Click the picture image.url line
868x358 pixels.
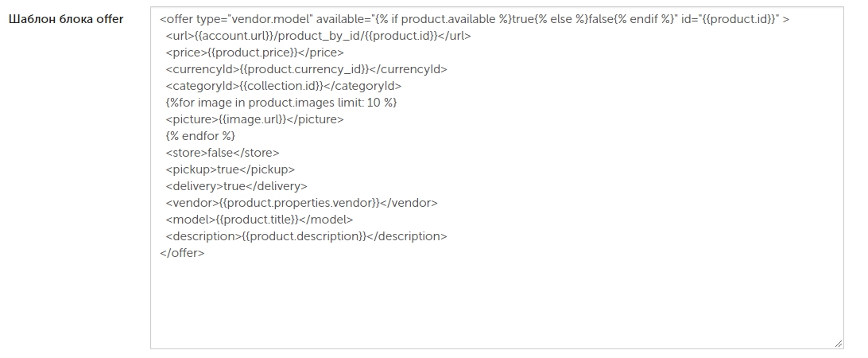click(254, 119)
